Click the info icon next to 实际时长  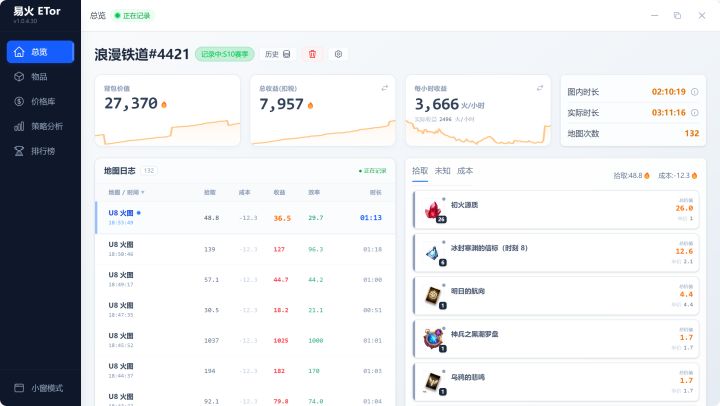tap(695, 113)
